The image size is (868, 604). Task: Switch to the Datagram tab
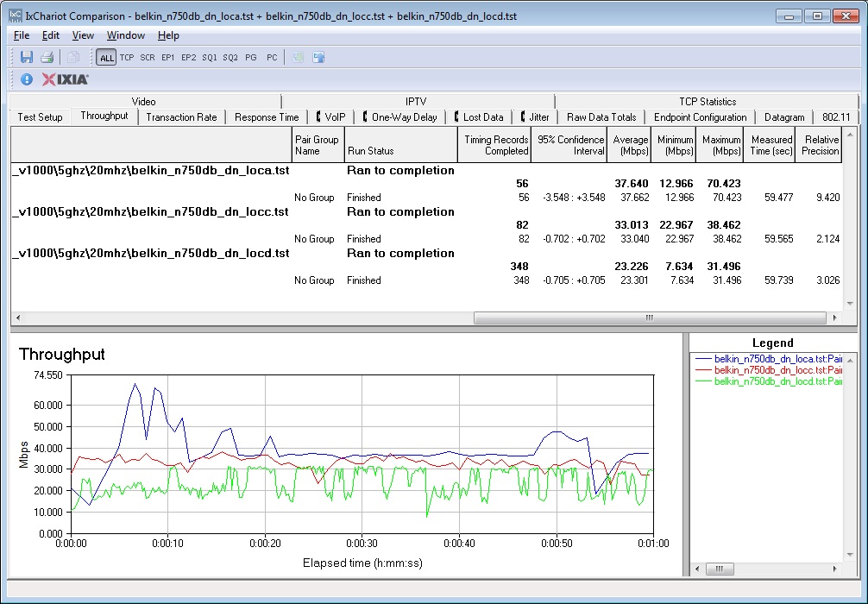[784, 116]
